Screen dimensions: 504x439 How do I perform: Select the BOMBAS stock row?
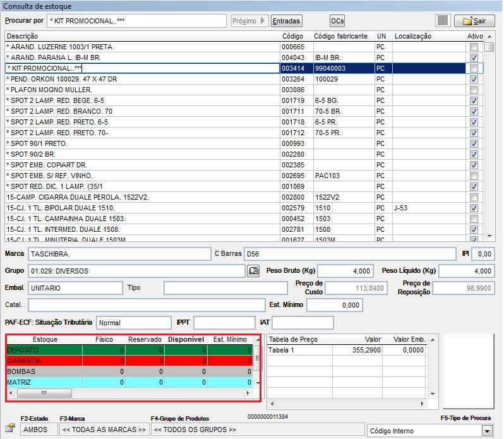pyautogui.click(x=129, y=371)
